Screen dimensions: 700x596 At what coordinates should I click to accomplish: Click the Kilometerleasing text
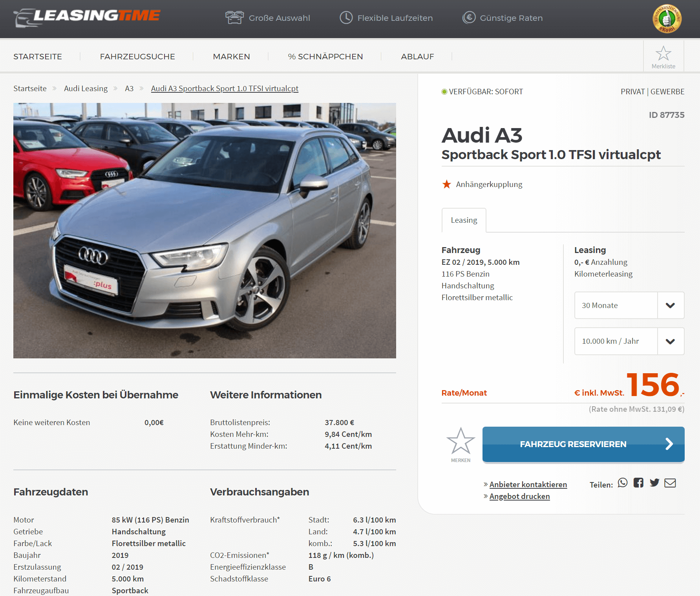coord(603,274)
